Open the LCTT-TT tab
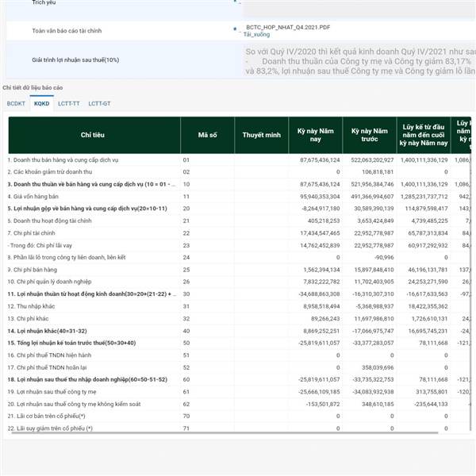 (x=69, y=104)
